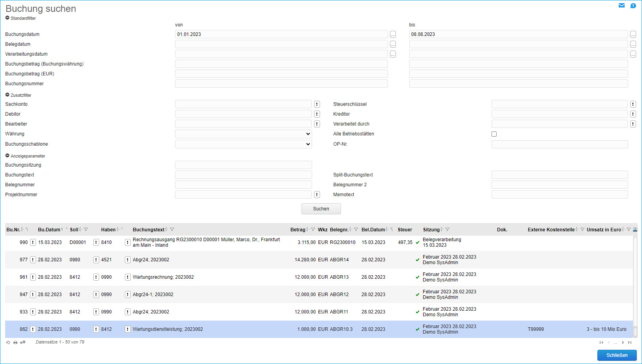The height and width of the screenshot is (364, 642).
Task: Click the Schließen button
Action: pos(617,355)
